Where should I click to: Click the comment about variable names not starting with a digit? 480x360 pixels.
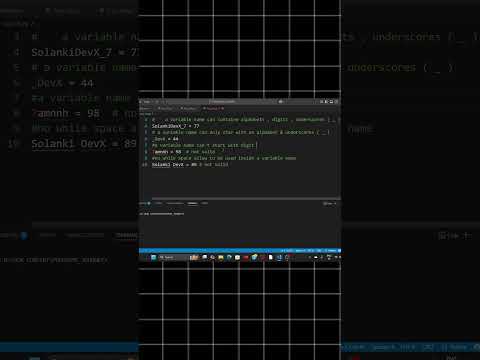click(x=204, y=145)
